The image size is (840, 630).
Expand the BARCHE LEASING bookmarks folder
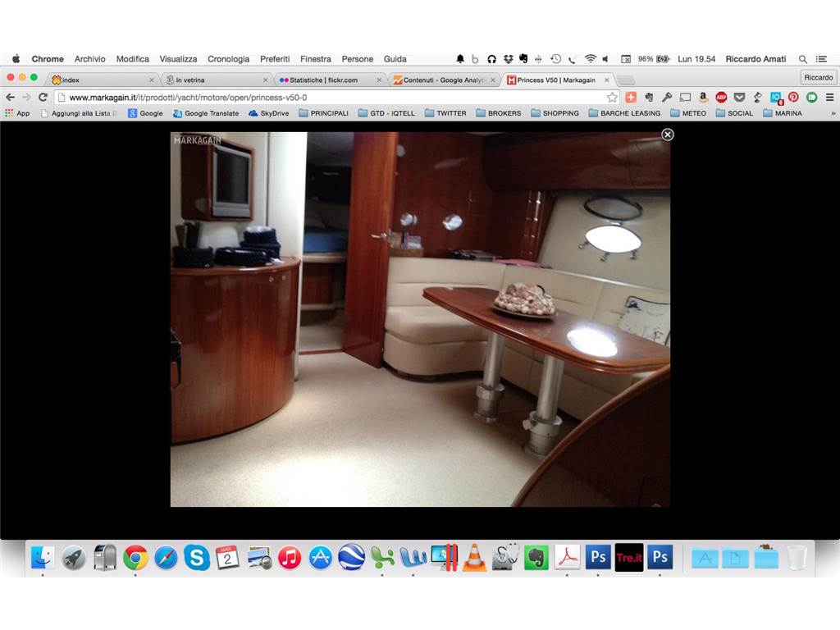[x=624, y=113]
